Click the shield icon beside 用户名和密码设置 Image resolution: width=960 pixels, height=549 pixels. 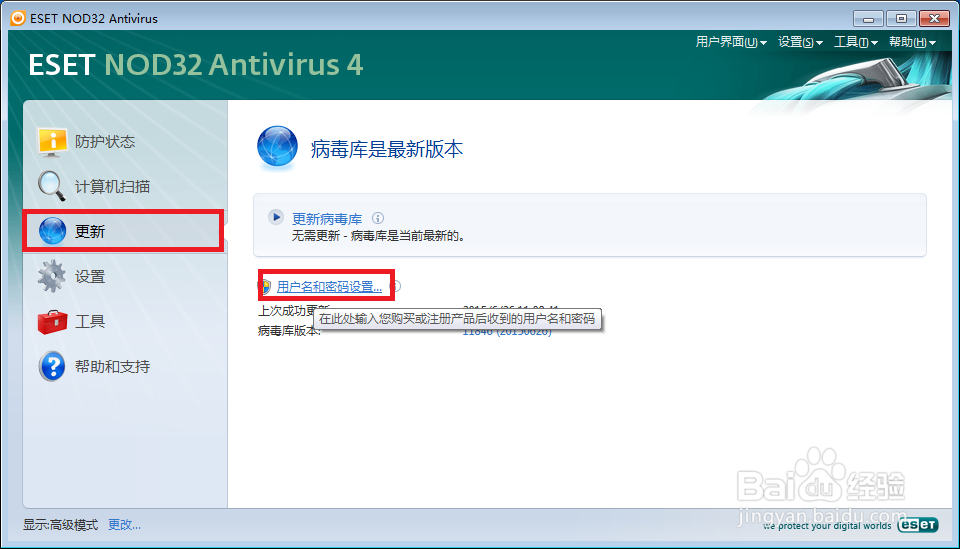(266, 286)
